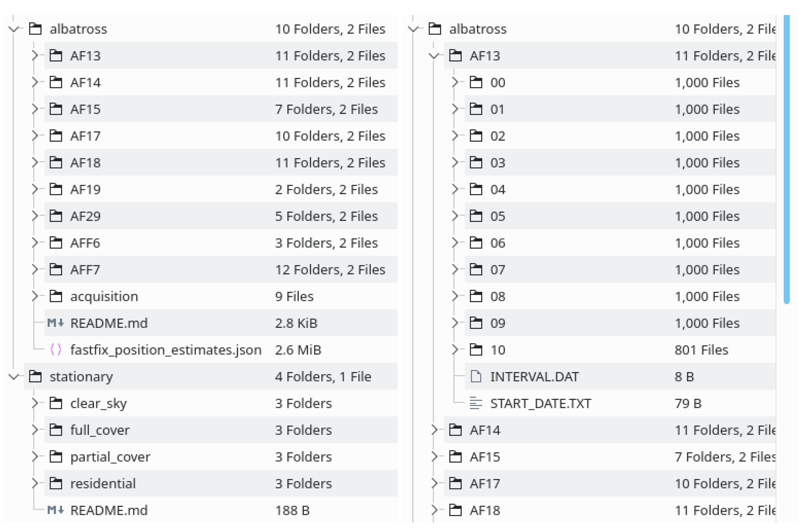Select the partial_cover folder
The width and height of the screenshot is (799, 532).
coord(110,457)
